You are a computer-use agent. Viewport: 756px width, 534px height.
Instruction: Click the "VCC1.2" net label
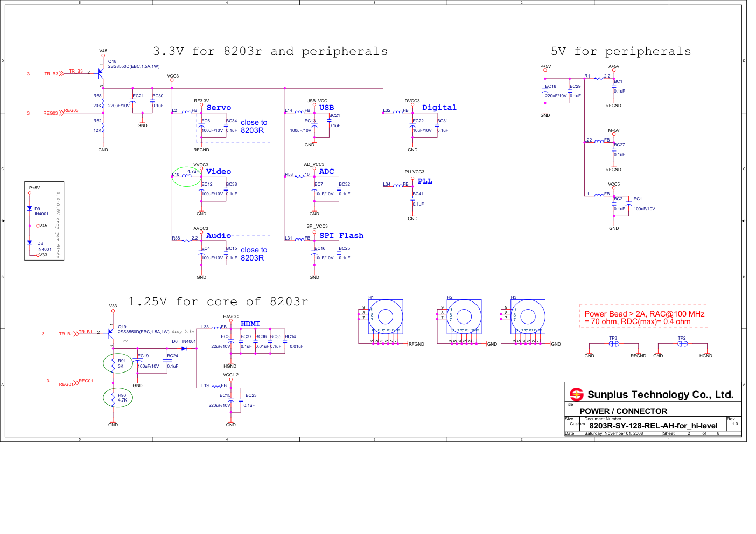(230, 375)
